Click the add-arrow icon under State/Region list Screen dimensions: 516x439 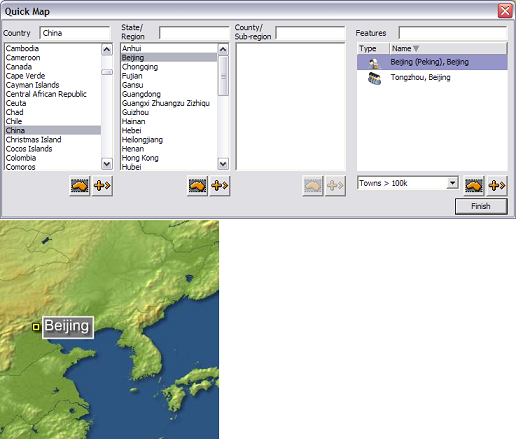tap(220, 186)
